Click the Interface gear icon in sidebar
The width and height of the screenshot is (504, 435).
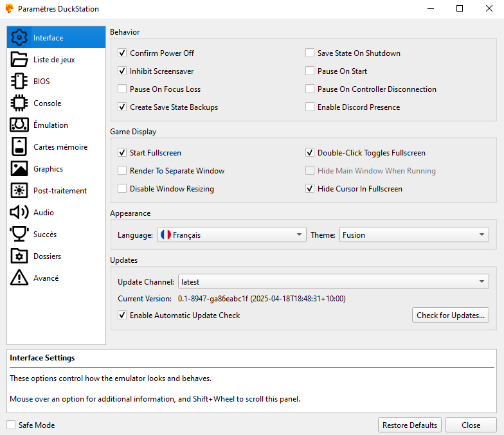19,37
